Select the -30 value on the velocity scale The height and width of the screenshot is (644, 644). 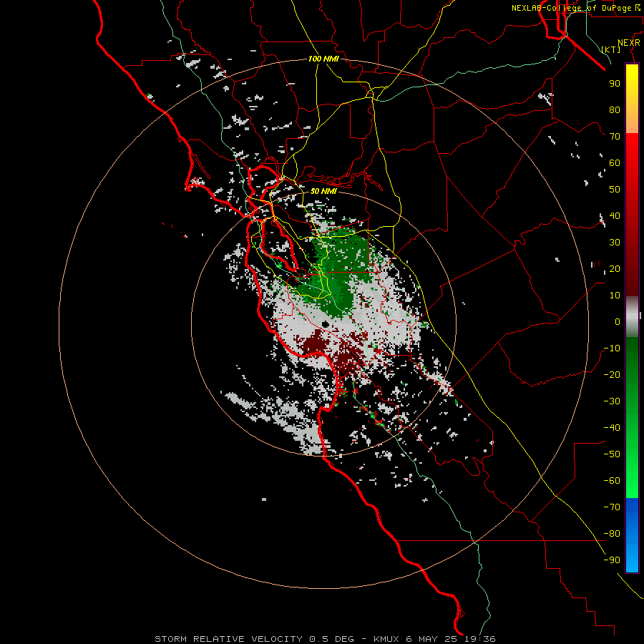[x=612, y=401]
